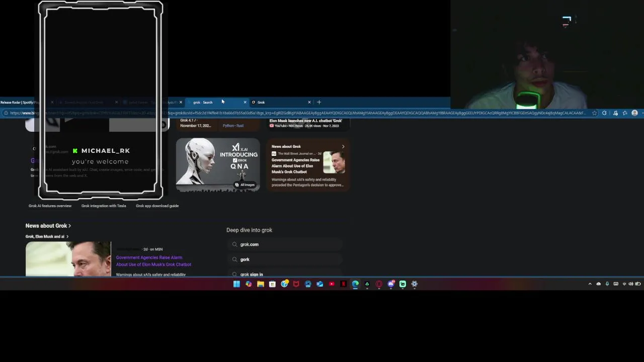Click the volume icon in system tray
This screenshot has width=644, height=362.
coord(631,284)
